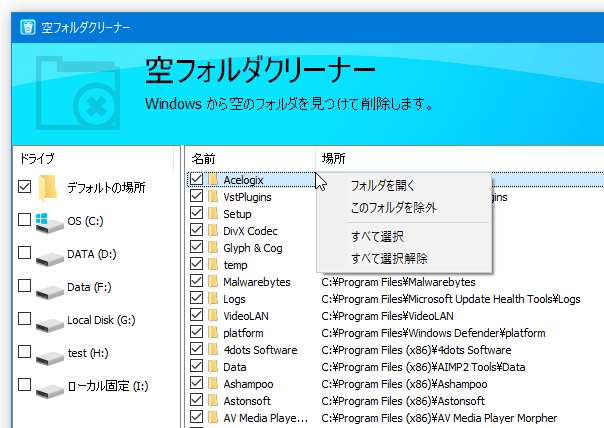Uncheck the Acelogix folder checkbox
Screen dimensions: 604x428
pos(196,179)
